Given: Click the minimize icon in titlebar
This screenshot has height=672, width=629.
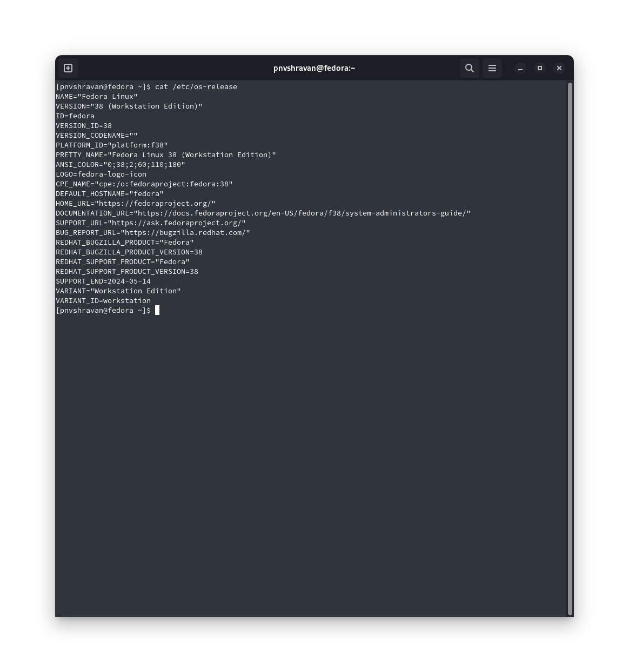Looking at the screenshot, I should (x=520, y=69).
